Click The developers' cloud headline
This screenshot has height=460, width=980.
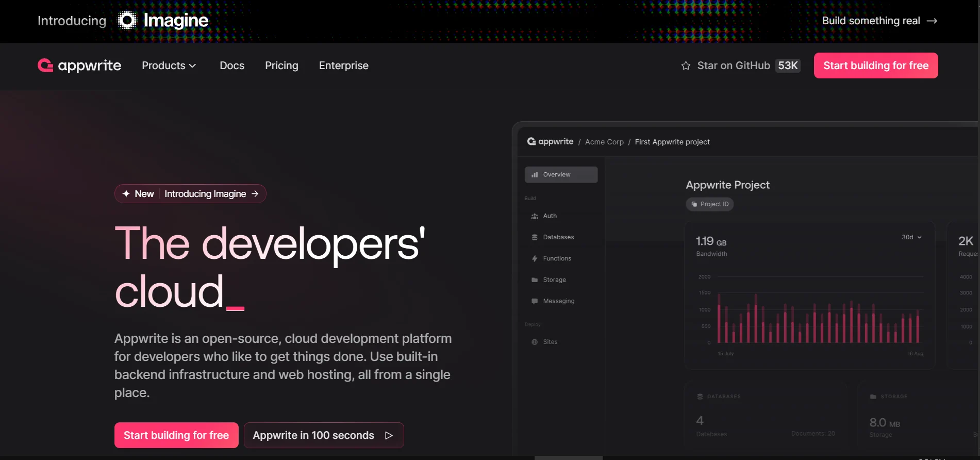(x=270, y=267)
